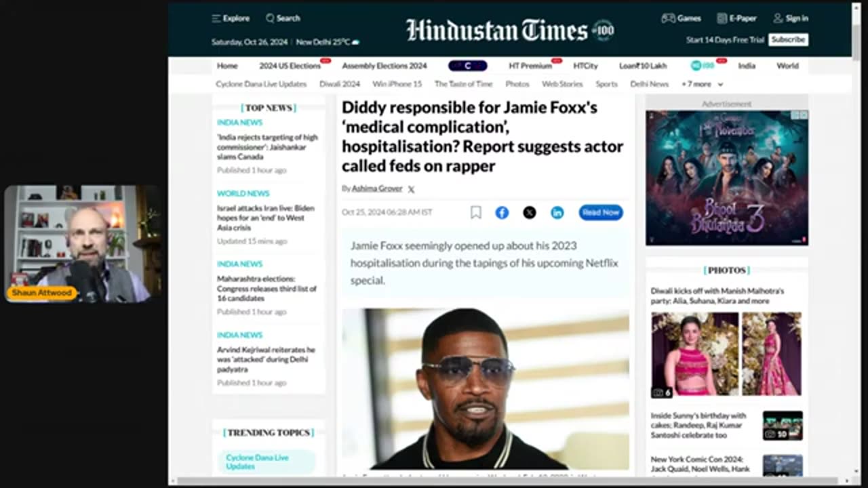The width and height of the screenshot is (868, 488).
Task: Share article on Facebook
Action: [x=502, y=213]
